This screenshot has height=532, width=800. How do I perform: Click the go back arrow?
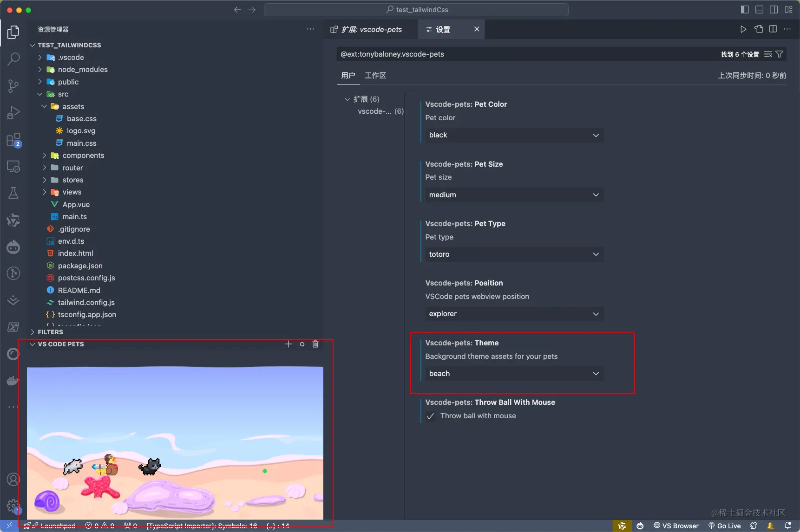[237, 10]
